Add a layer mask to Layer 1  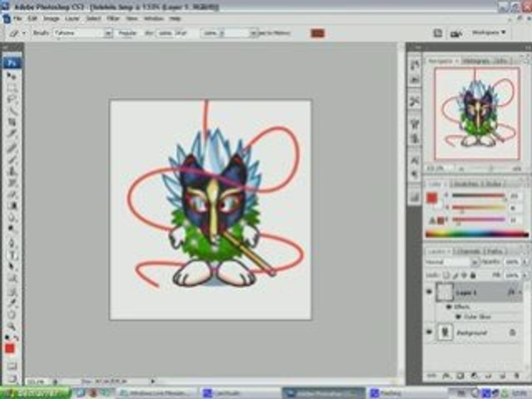click(x=460, y=376)
